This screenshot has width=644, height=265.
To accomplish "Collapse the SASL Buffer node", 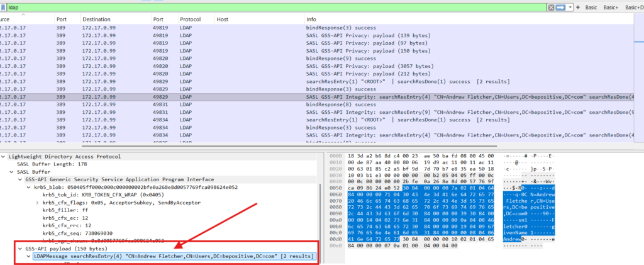I will tap(13, 172).
